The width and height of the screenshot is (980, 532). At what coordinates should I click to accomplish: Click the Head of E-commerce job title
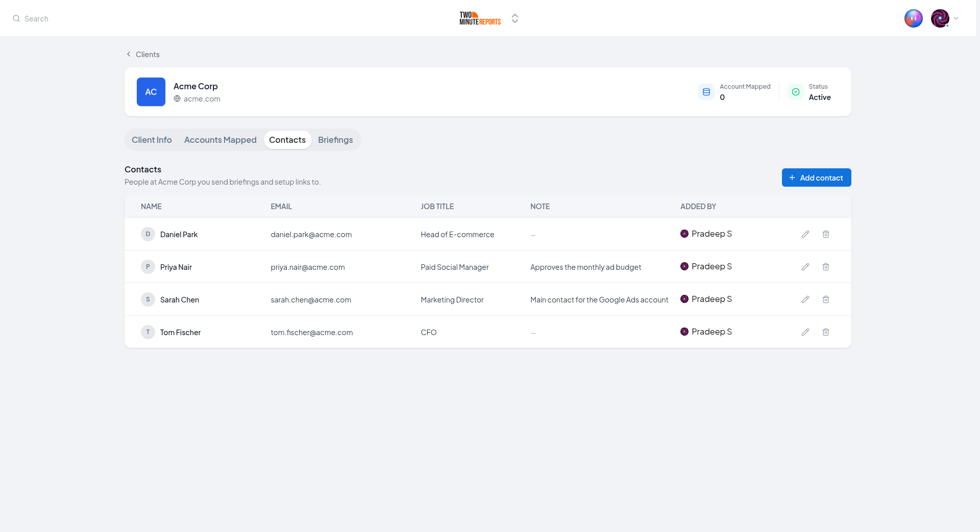coord(457,235)
